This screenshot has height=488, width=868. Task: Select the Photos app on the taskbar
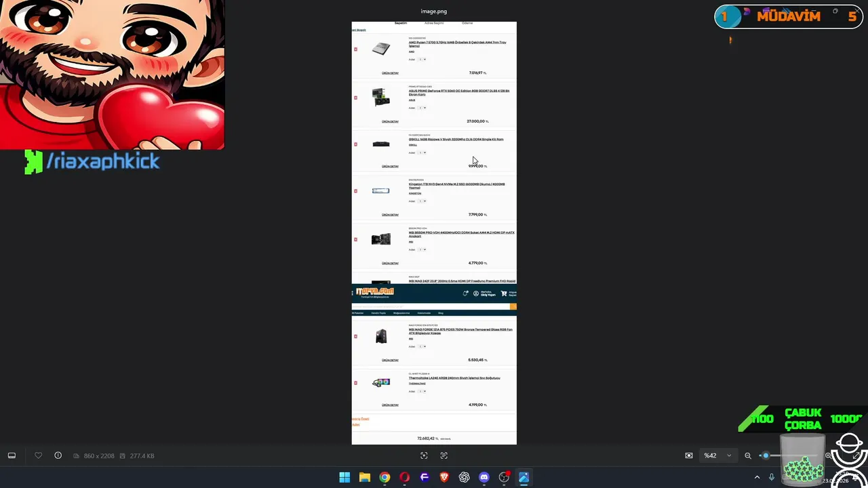tap(524, 477)
